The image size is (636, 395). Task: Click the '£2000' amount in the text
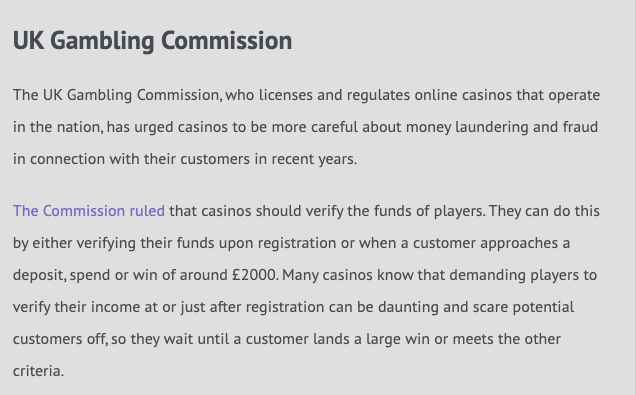255,275
